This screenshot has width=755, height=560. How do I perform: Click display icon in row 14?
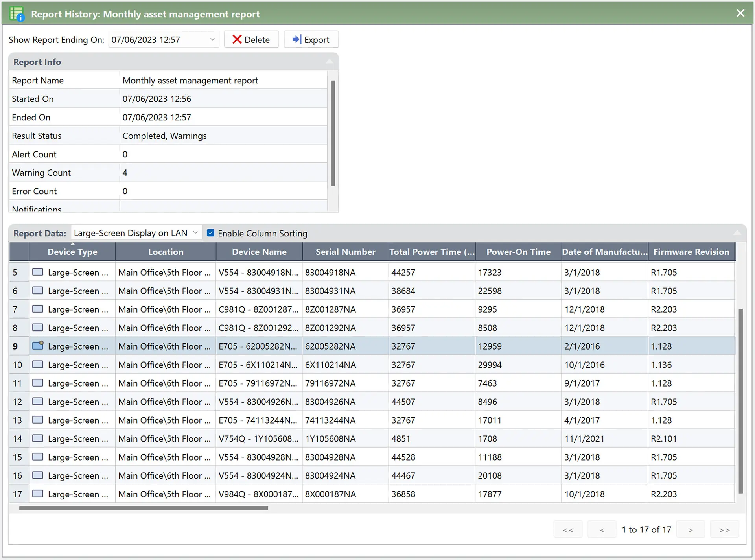38,438
